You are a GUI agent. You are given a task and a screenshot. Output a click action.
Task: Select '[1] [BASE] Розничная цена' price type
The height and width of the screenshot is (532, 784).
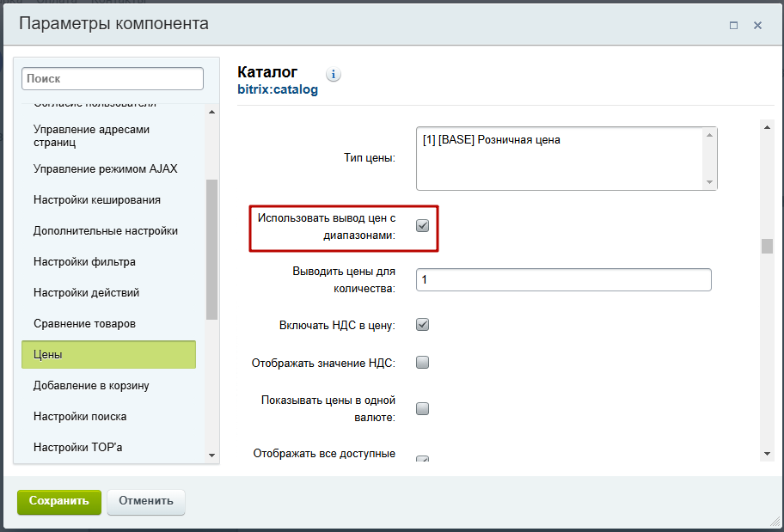[x=492, y=140]
